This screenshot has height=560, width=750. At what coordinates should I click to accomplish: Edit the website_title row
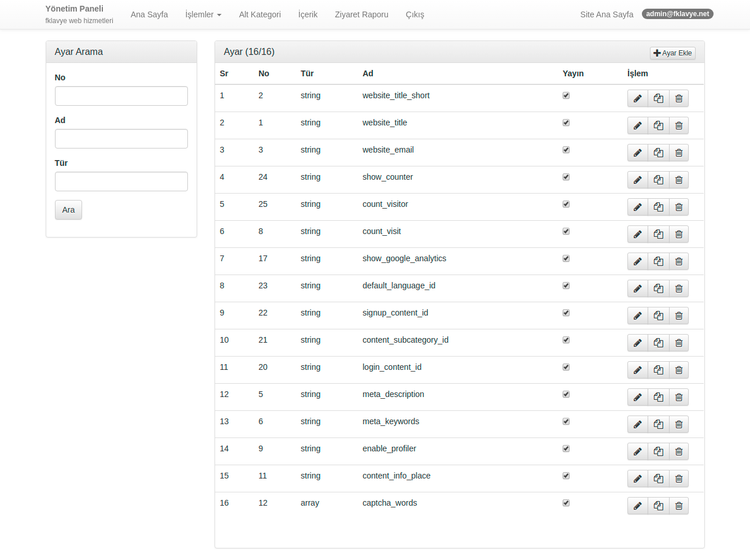[x=637, y=125]
